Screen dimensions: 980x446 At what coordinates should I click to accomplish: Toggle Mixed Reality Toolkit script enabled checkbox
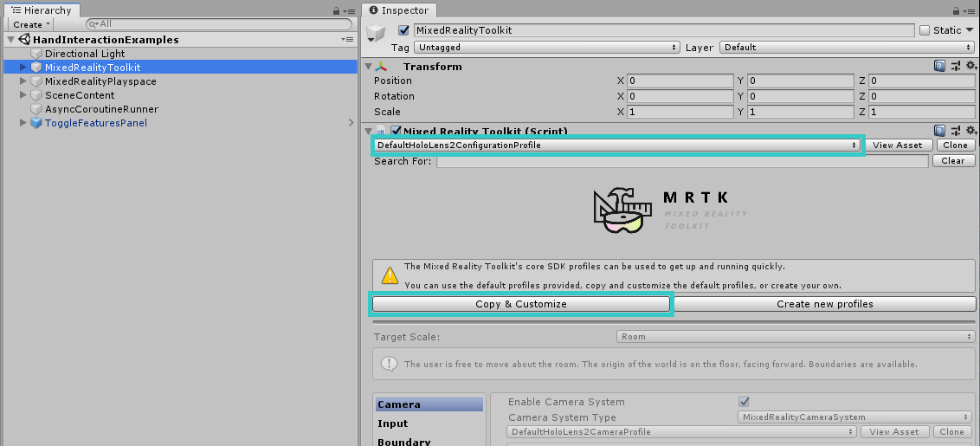pos(396,131)
